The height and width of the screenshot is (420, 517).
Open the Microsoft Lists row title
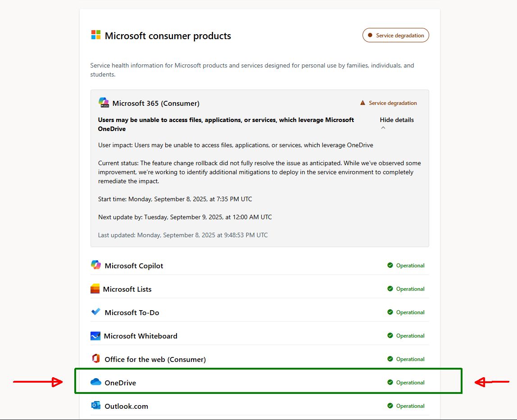(x=127, y=289)
